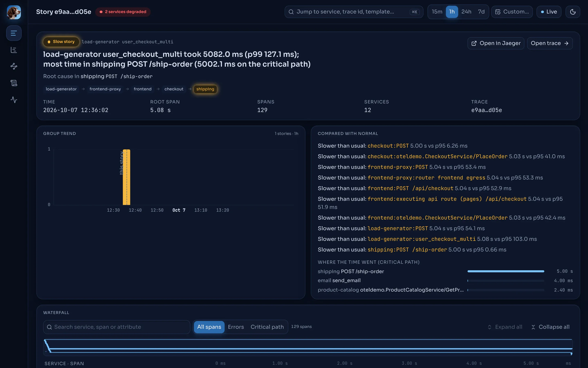Screen dimensions: 588x368
Task: Click shipping POST /ship-order critical path bar
Action: click(x=506, y=271)
